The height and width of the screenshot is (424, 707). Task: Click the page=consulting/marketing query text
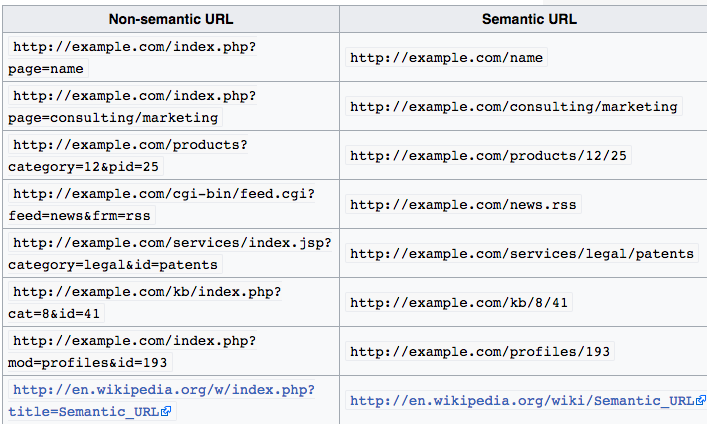click(x=113, y=118)
